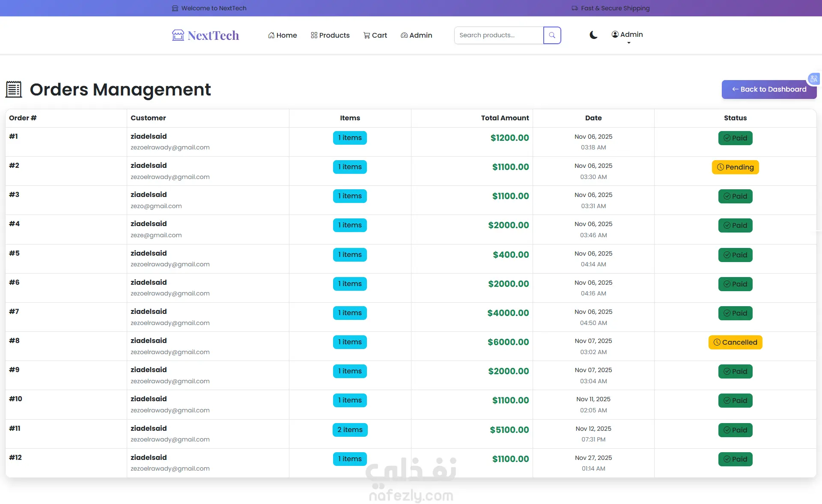
Task: Open the Cart page
Action: 375,35
